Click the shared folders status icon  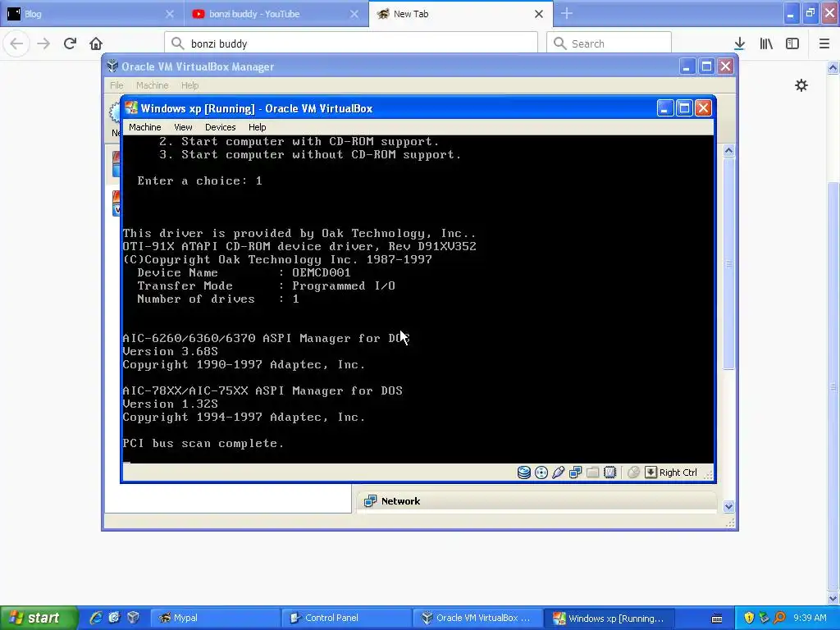[592, 472]
